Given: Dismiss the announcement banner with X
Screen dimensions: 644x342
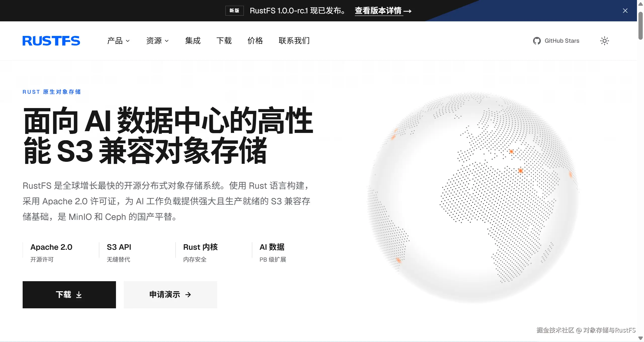Looking at the screenshot, I should pos(625,11).
